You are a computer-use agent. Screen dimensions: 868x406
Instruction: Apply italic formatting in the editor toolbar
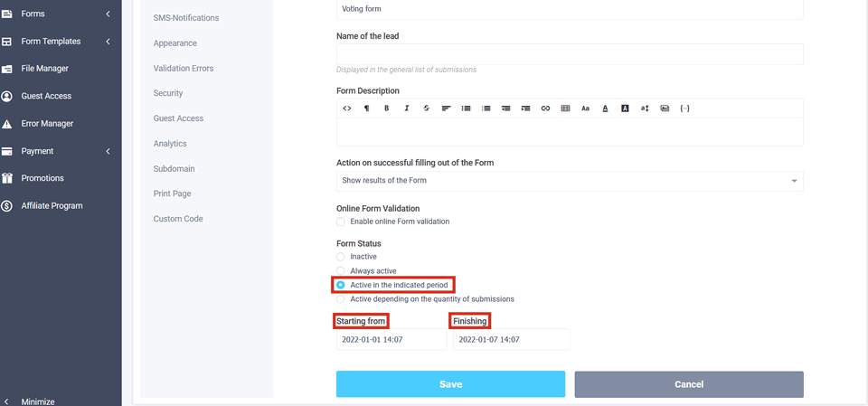coord(407,109)
